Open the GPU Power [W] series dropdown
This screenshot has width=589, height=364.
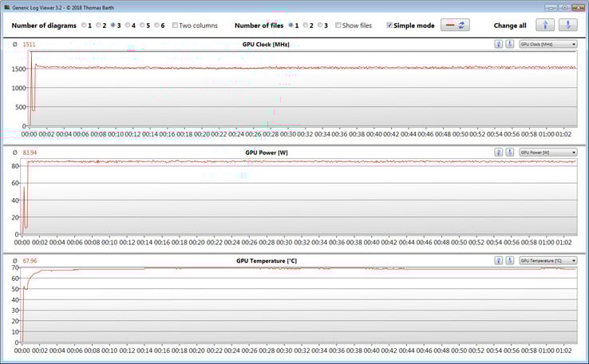pyautogui.click(x=548, y=152)
